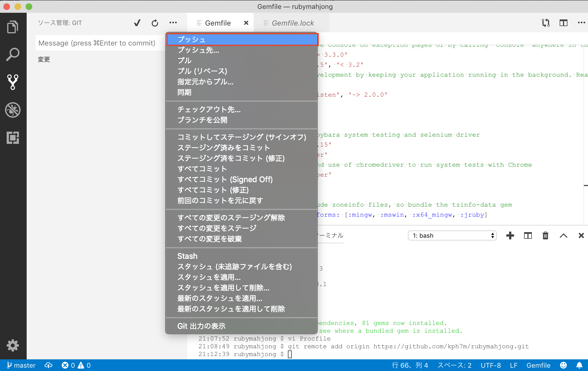Select プッシュ from the Git menu
Screen dimensions: 588x371
pos(242,39)
